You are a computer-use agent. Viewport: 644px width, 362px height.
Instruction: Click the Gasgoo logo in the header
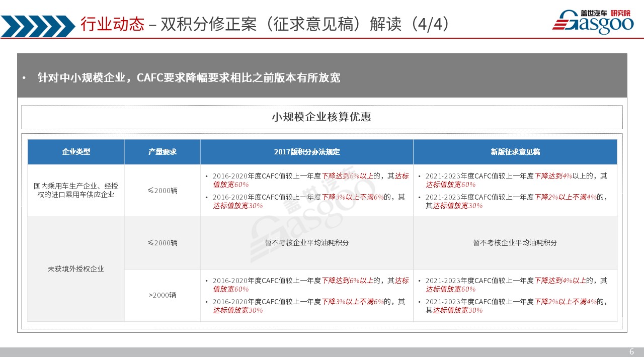pyautogui.click(x=593, y=22)
